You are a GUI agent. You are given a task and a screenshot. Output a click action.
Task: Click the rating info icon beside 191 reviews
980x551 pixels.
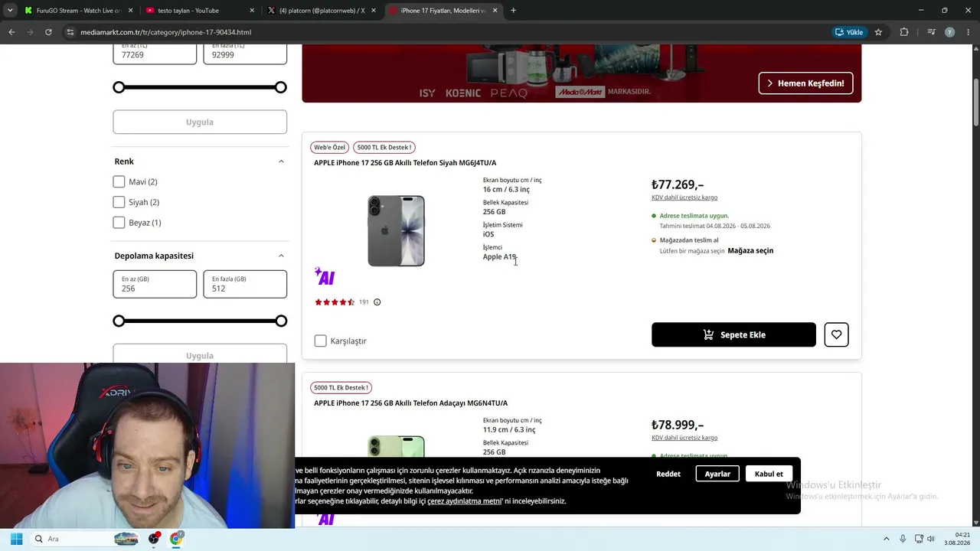377,302
